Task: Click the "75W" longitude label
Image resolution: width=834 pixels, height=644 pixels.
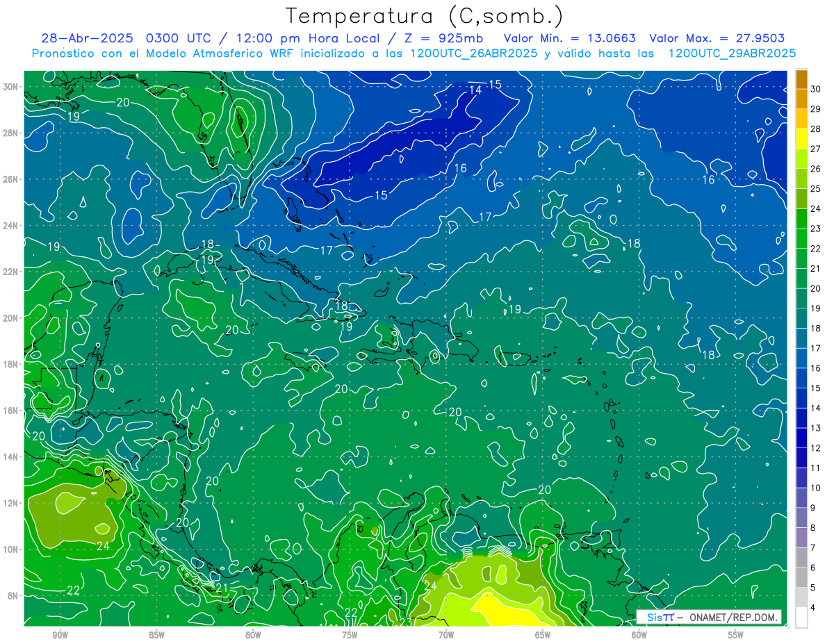Action: [350, 636]
